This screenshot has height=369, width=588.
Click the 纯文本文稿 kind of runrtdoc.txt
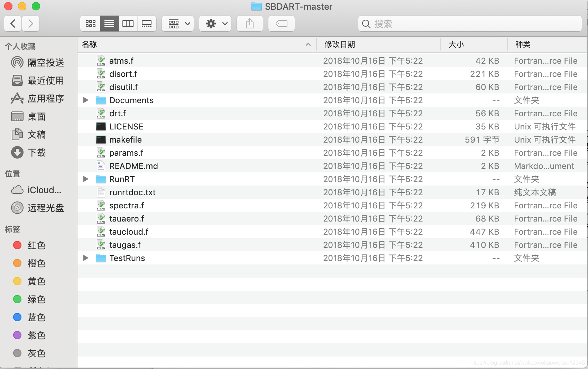click(x=535, y=192)
